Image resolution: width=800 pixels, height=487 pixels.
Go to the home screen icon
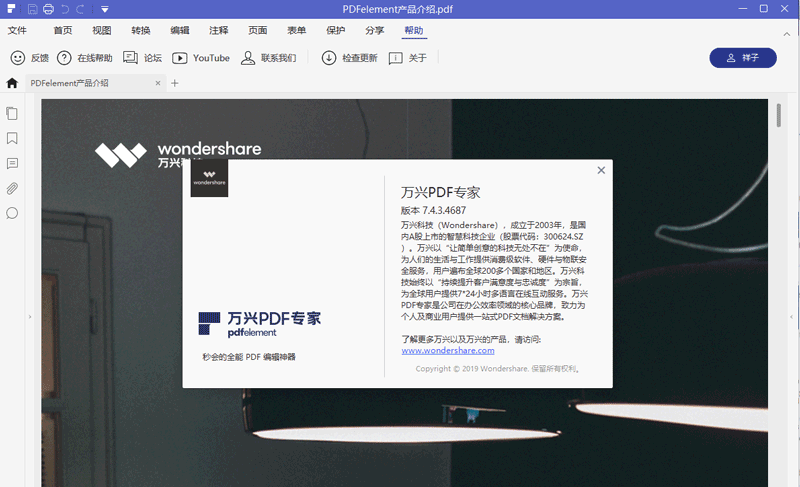pyautogui.click(x=12, y=83)
